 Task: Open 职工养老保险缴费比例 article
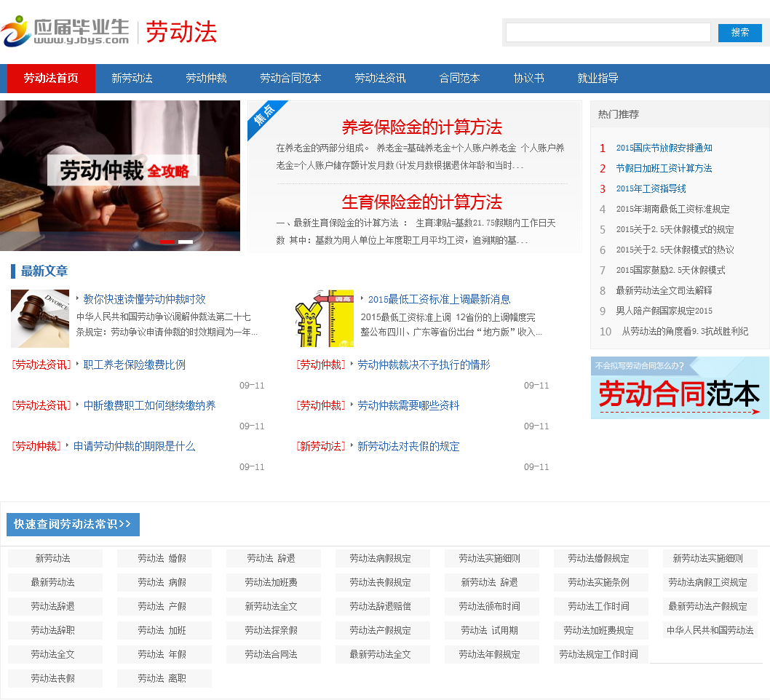pos(134,365)
